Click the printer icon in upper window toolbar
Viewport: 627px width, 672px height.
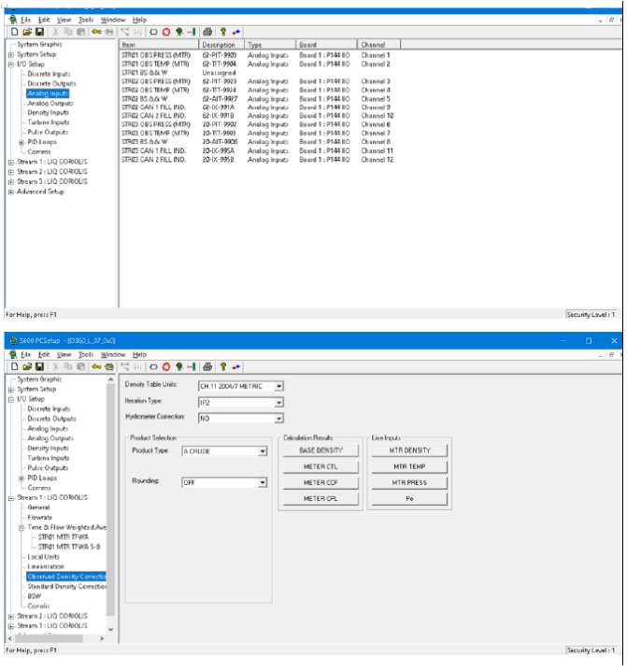[207, 32]
